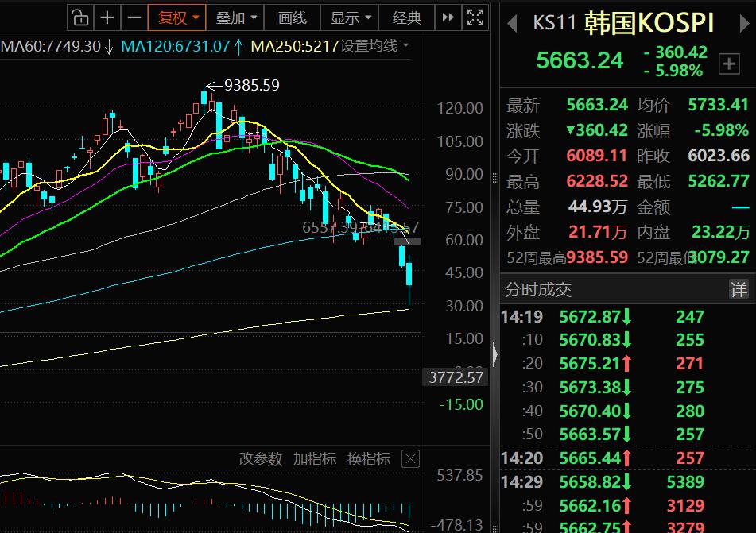Zoom in chart with plus button
Screen dimensions: 756x533
(107, 17)
